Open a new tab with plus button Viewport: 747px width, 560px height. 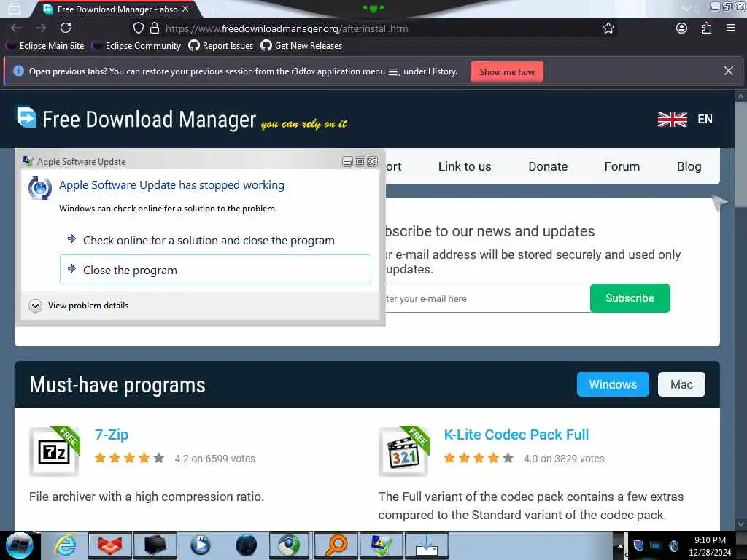[x=214, y=9]
